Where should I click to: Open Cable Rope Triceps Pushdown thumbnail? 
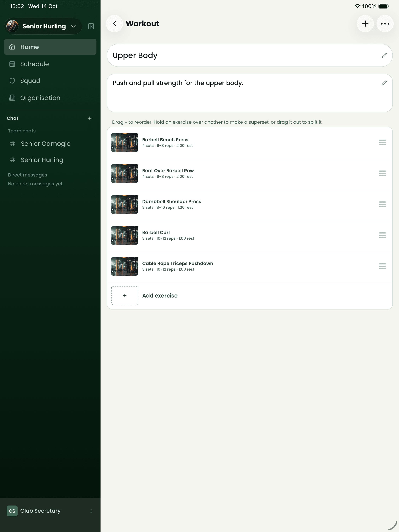click(x=124, y=266)
